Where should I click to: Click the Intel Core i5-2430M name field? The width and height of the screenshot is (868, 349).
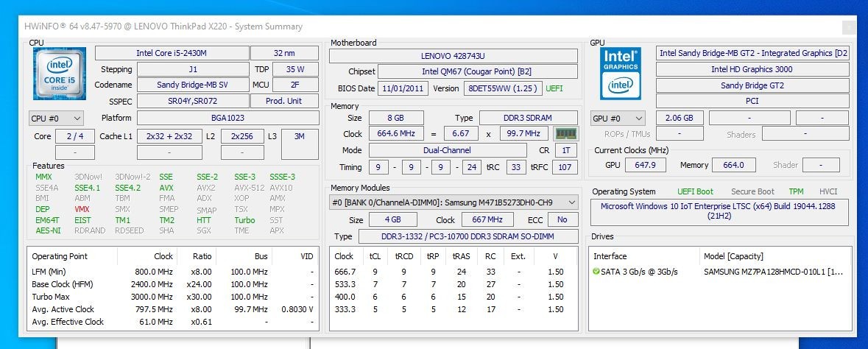pos(172,53)
